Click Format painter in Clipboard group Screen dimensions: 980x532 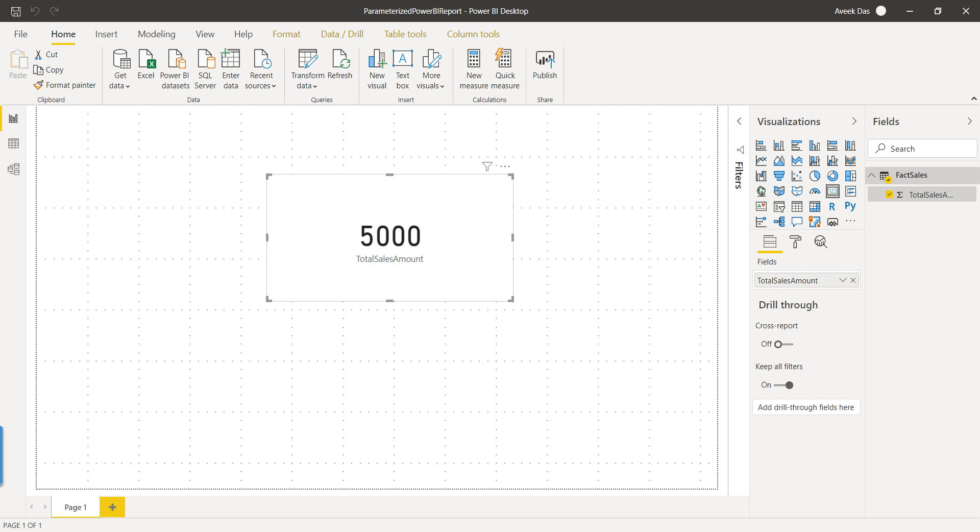[x=65, y=85]
